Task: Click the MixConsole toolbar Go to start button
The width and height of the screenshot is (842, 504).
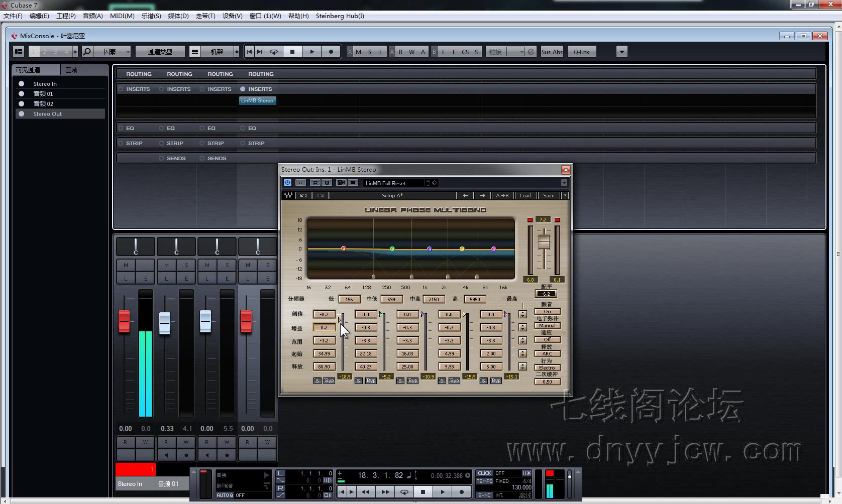Action: (x=250, y=52)
